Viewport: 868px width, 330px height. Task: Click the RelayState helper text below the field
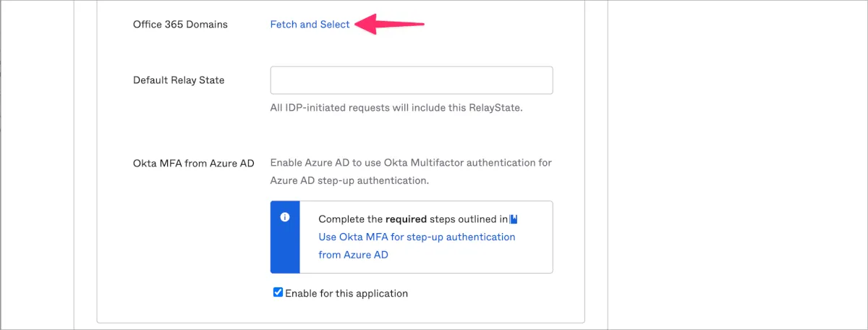coord(396,108)
